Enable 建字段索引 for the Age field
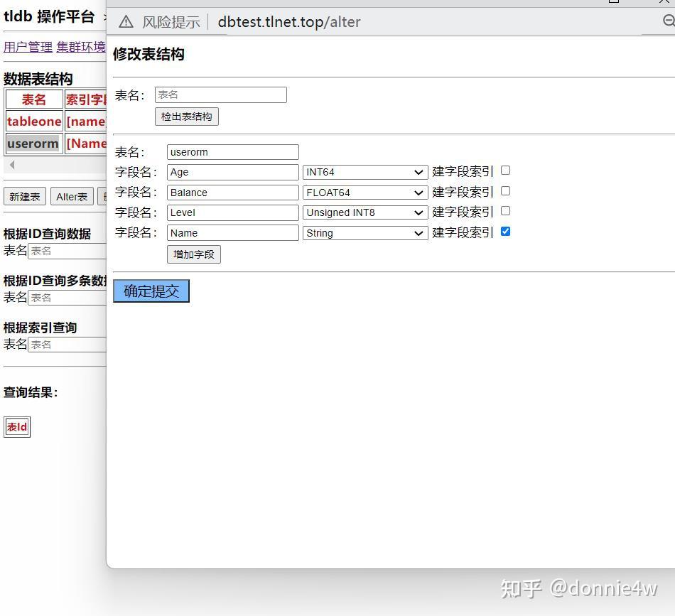 click(505, 171)
